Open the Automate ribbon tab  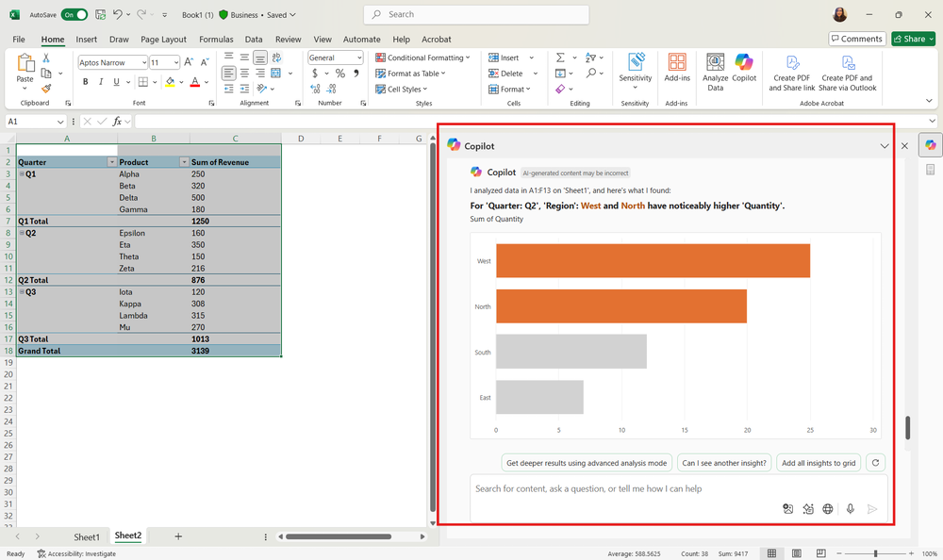(361, 39)
